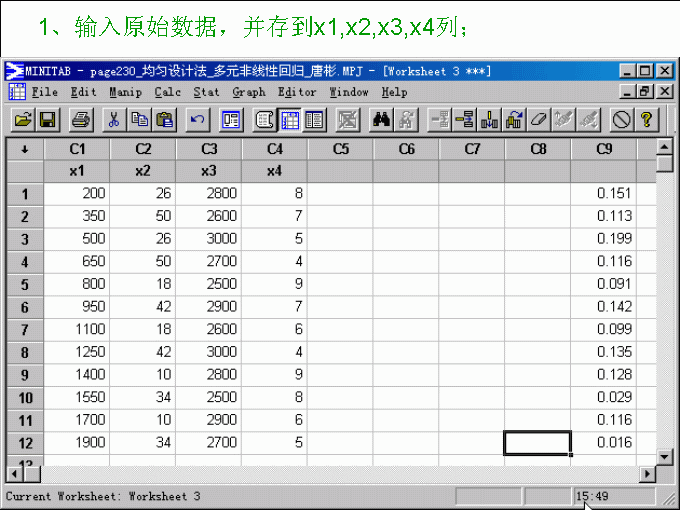The image size is (680, 510).
Task: Click the Open file toolbar icon
Action: tap(22, 120)
